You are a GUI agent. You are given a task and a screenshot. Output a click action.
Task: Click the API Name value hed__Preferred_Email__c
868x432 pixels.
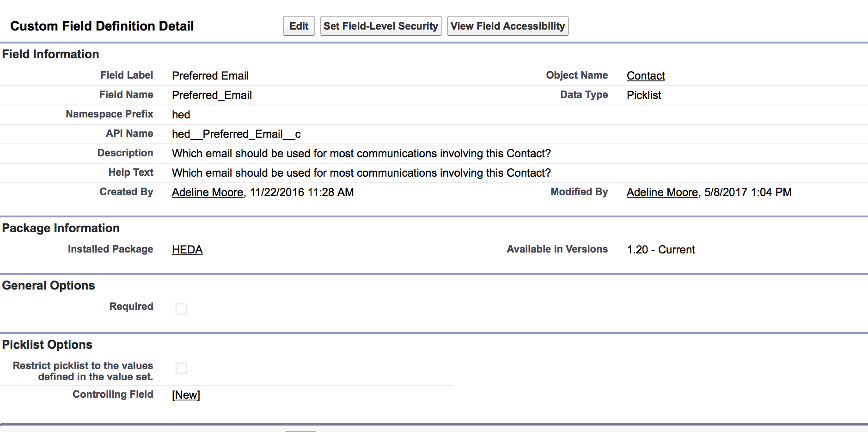pos(236,134)
